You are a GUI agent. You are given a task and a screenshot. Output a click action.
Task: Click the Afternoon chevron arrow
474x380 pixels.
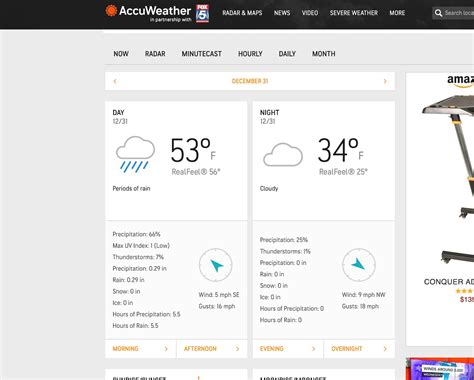(238, 349)
